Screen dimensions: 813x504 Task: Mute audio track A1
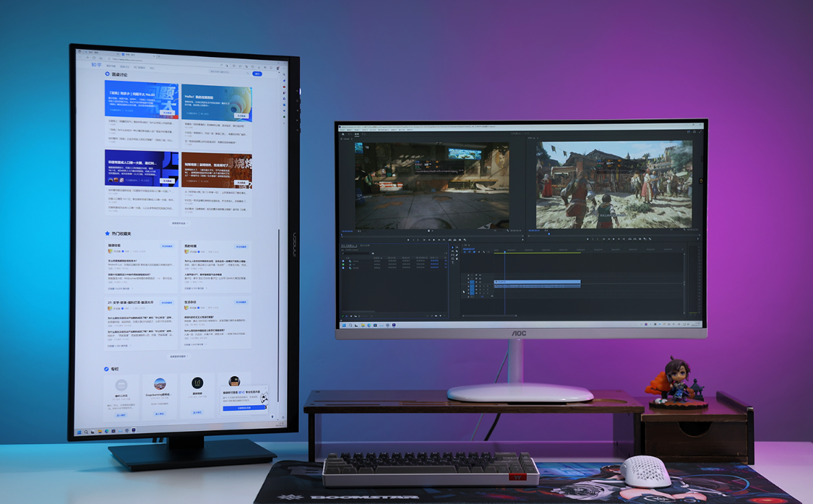coord(480,286)
